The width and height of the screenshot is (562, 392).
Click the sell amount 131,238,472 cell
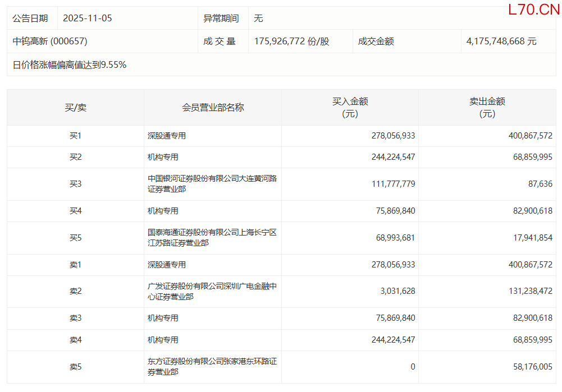pos(529,292)
